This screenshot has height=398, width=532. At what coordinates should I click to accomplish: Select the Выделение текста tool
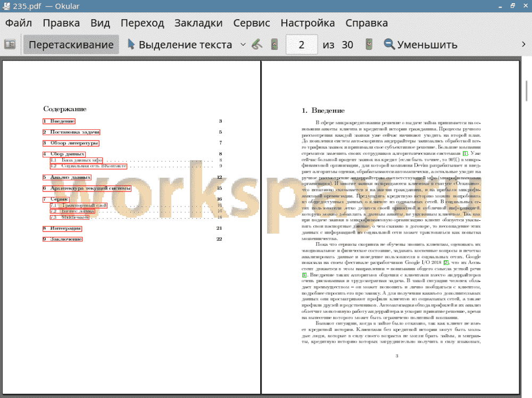(179, 45)
